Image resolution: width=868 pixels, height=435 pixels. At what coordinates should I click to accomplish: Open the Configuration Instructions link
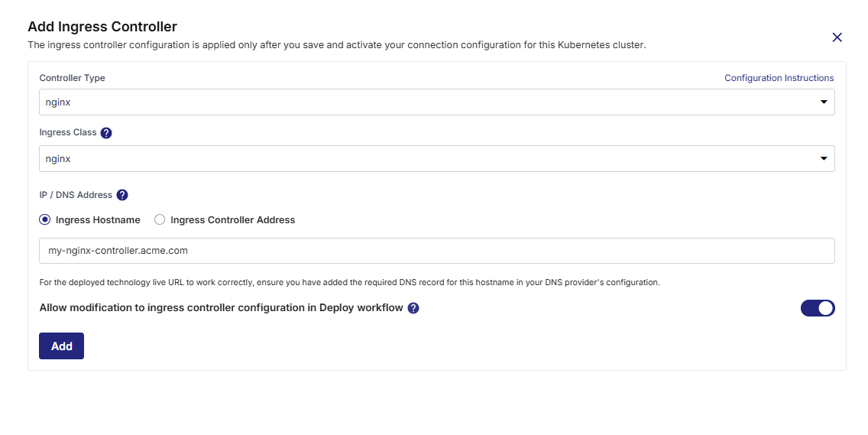tap(779, 78)
